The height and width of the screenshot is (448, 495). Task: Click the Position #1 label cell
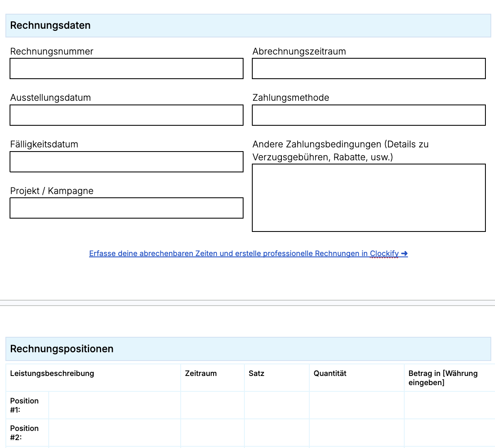(27, 406)
